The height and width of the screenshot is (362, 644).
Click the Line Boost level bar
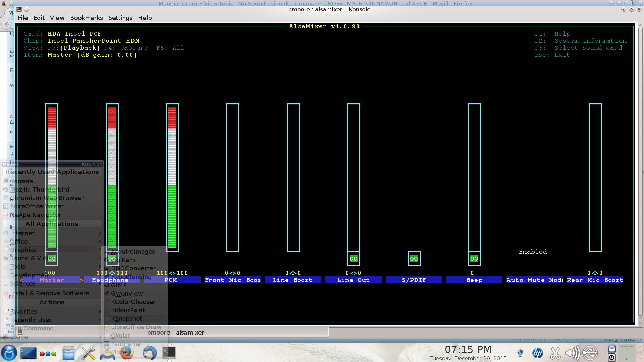293,178
